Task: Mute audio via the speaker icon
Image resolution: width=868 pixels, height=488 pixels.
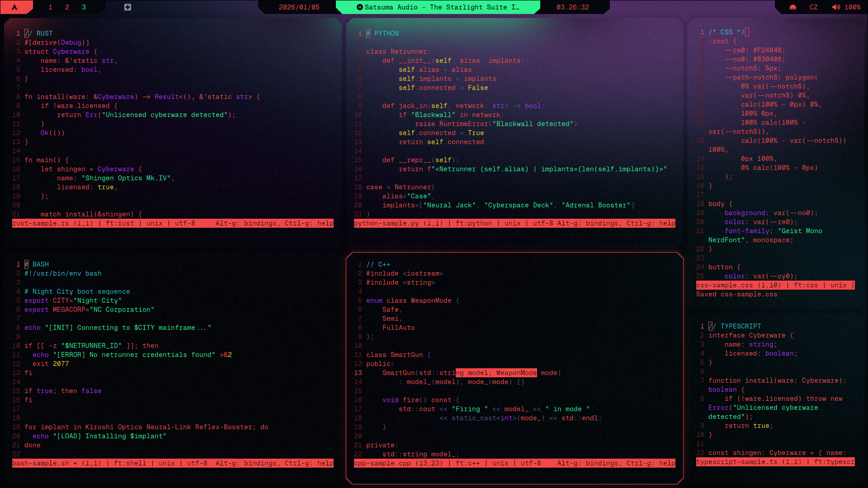Action: coord(836,7)
